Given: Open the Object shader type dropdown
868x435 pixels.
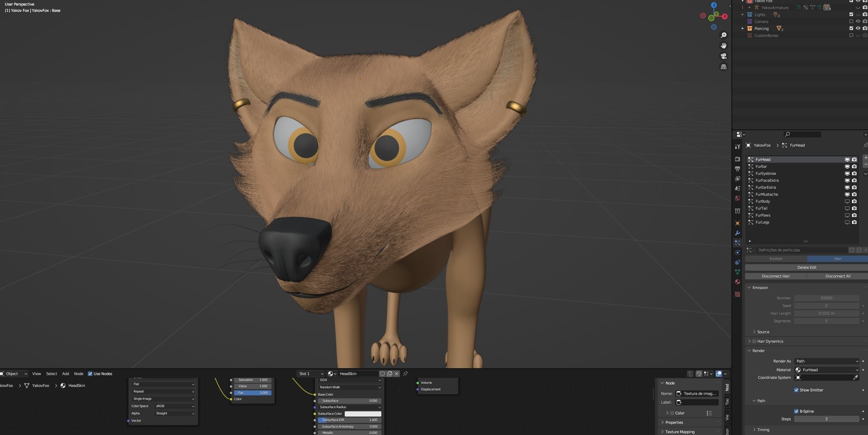Looking at the screenshot, I should (14, 374).
